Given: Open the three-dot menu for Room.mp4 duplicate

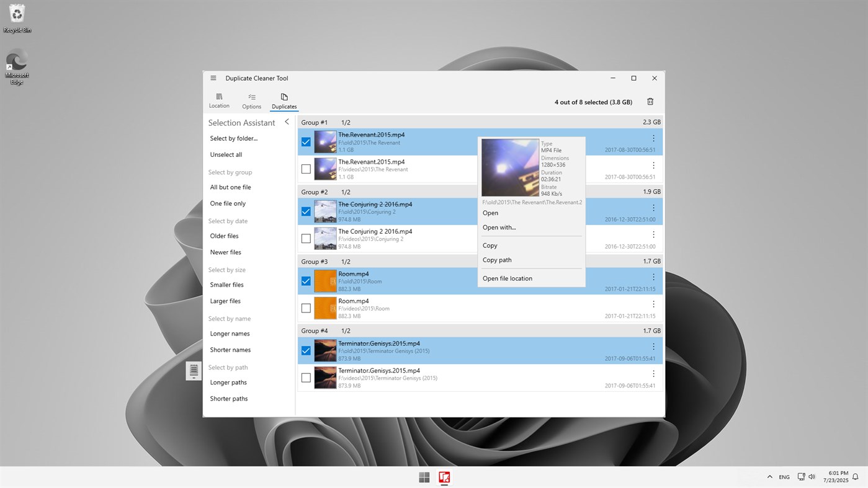Looking at the screenshot, I should pos(653,304).
